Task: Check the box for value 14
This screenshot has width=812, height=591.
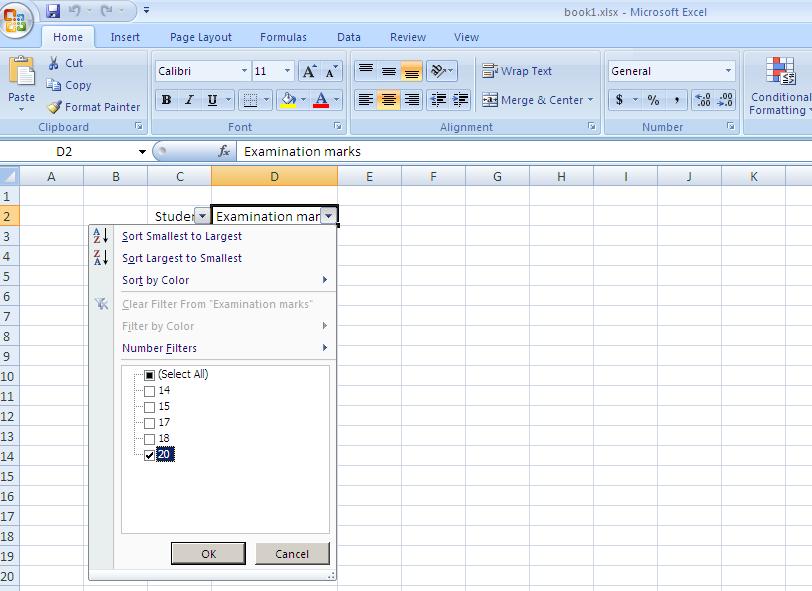Action: [x=150, y=391]
